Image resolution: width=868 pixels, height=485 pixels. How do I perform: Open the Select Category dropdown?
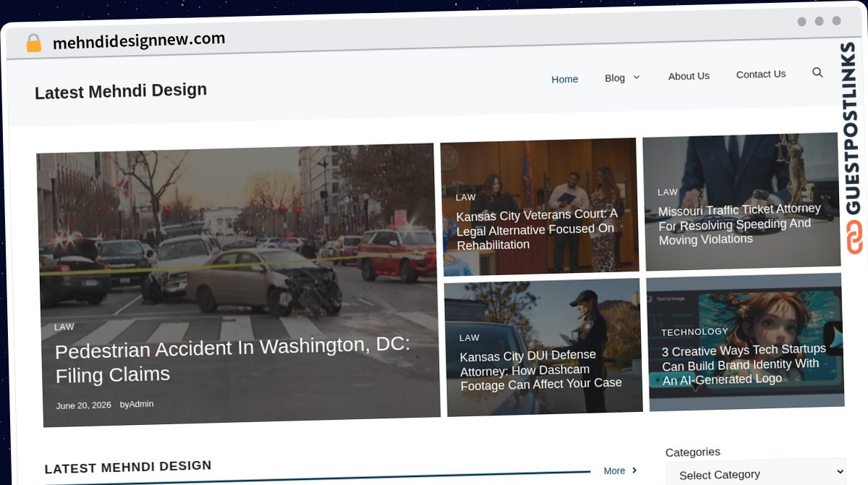pos(756,474)
